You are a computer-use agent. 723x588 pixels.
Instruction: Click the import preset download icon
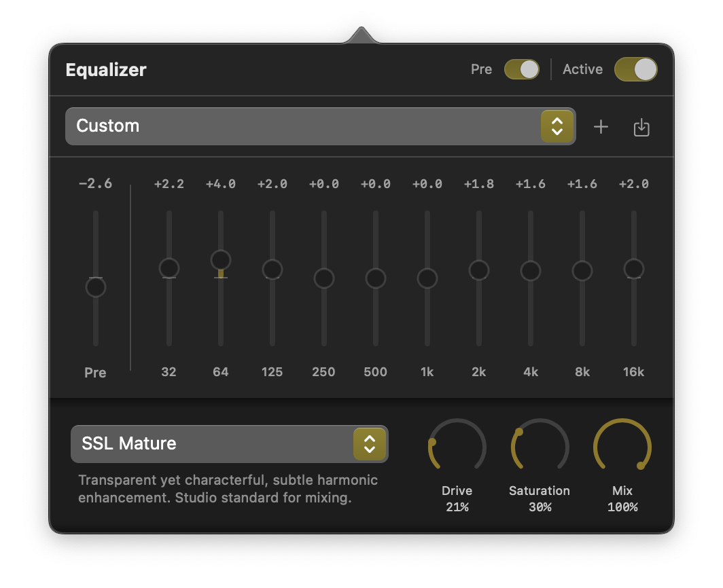(641, 127)
